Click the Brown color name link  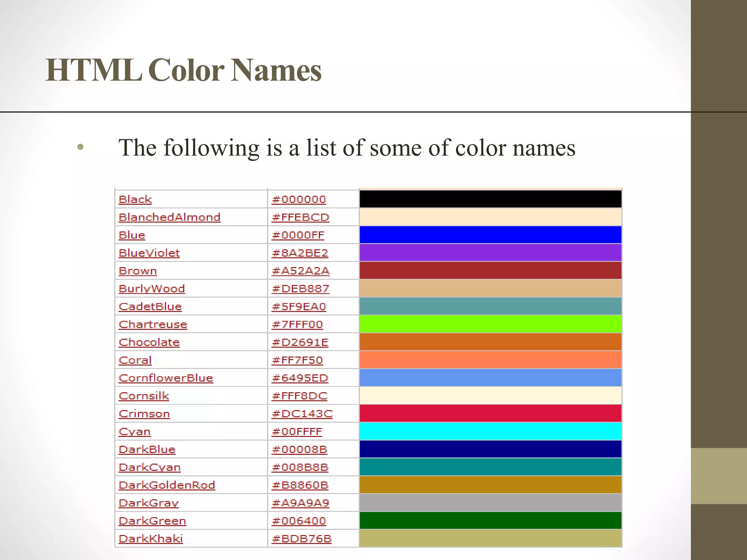[138, 271]
